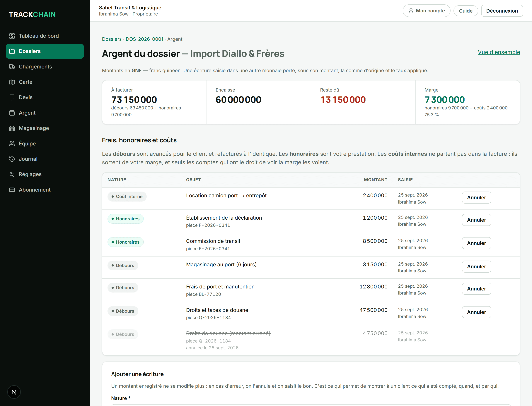Click the user icon in Mon compte
532x406 pixels.
[x=411, y=11]
